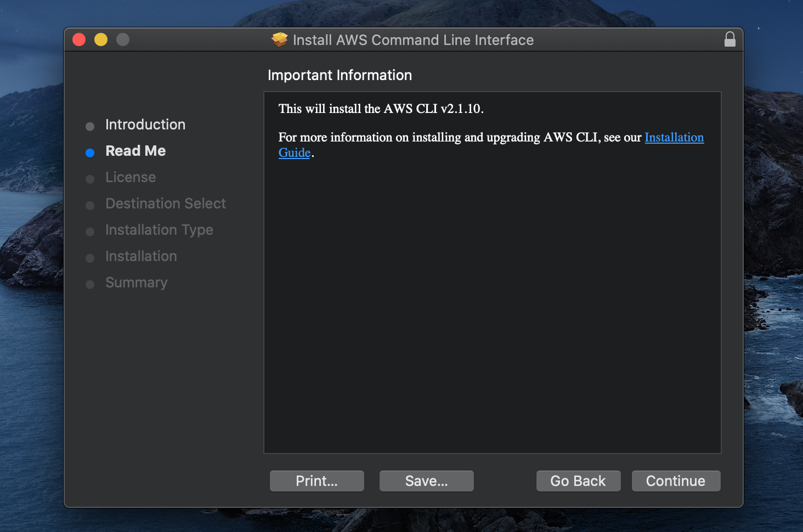The height and width of the screenshot is (532, 803).
Task: Print the important information text
Action: 316,481
